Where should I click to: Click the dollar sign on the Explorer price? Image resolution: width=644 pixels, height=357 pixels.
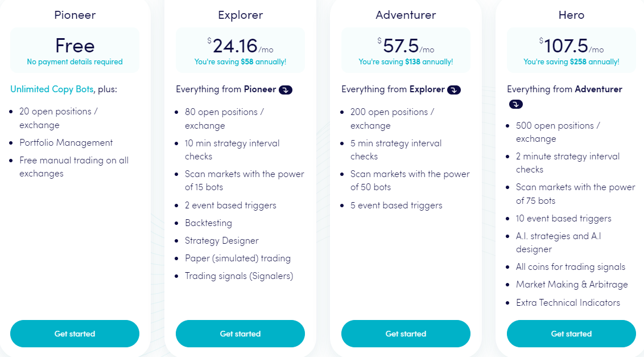pyautogui.click(x=208, y=40)
